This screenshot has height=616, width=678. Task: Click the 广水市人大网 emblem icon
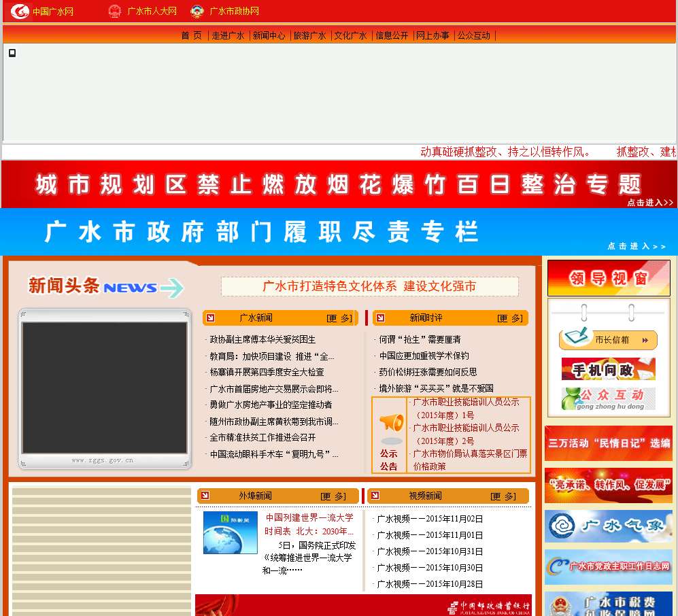coord(114,12)
